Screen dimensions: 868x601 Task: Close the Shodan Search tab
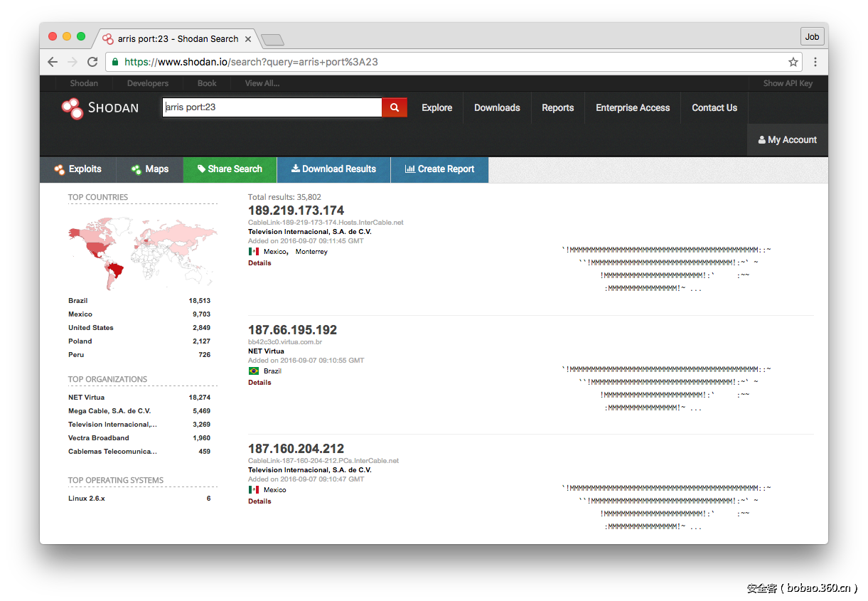point(248,39)
